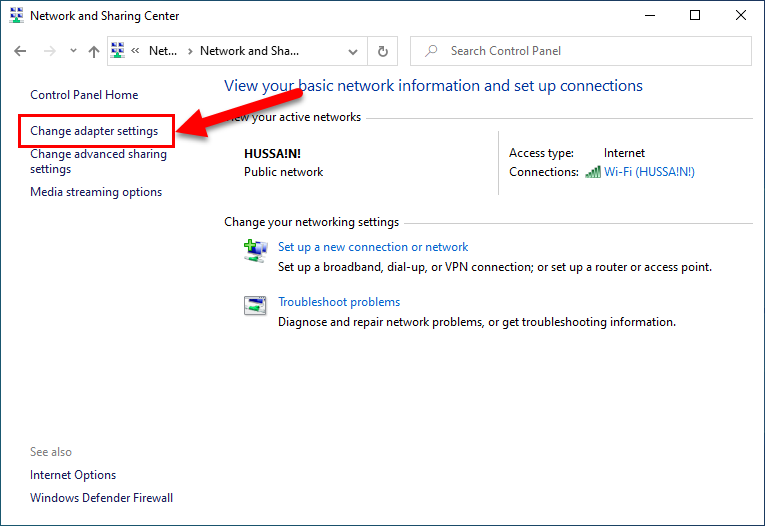Viewport: 765px width, 526px height.
Task: Click the new connection setup icon
Action: (x=255, y=250)
